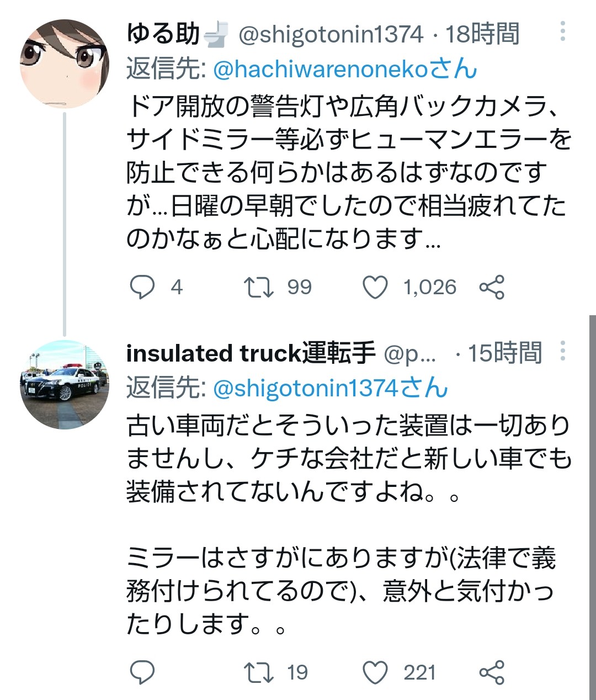This screenshot has width=596, height=700.
Task: Like the tweet with 221 likes
Action: [x=375, y=672]
